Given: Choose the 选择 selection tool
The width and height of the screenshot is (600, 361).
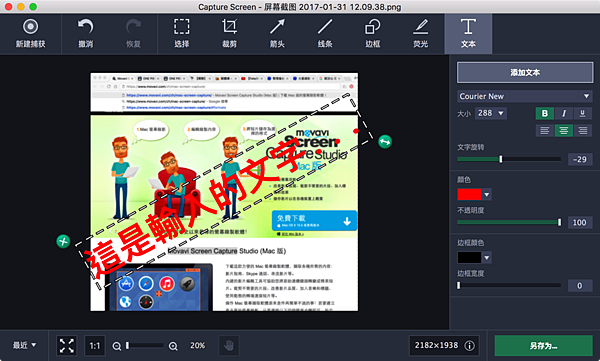Looking at the screenshot, I should (x=181, y=34).
